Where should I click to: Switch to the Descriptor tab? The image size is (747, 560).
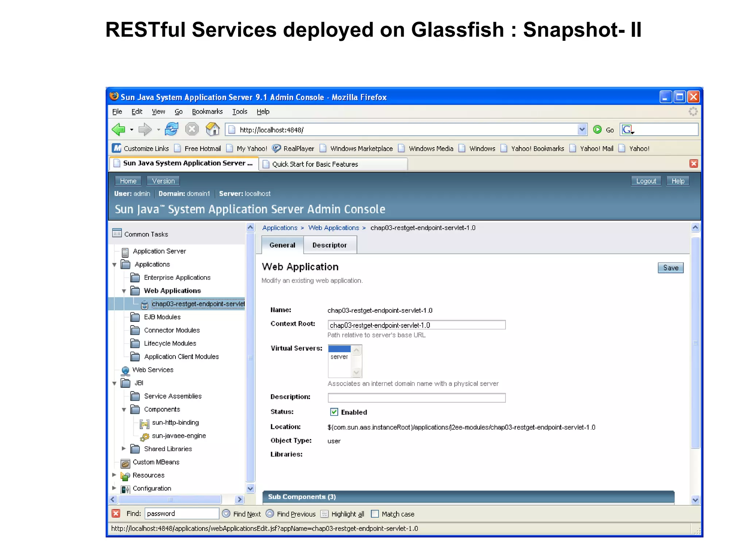330,245
